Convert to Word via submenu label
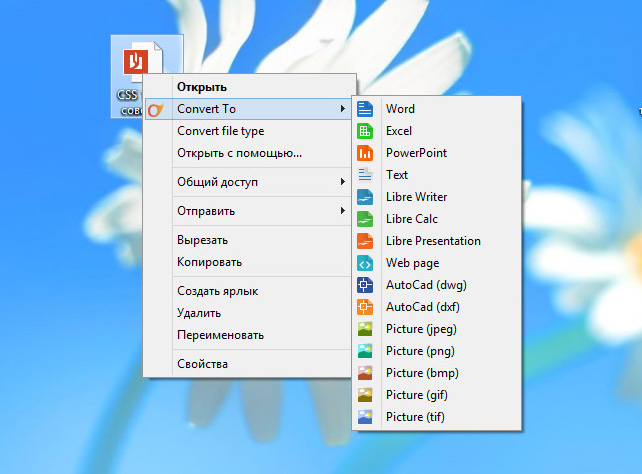 (x=400, y=109)
